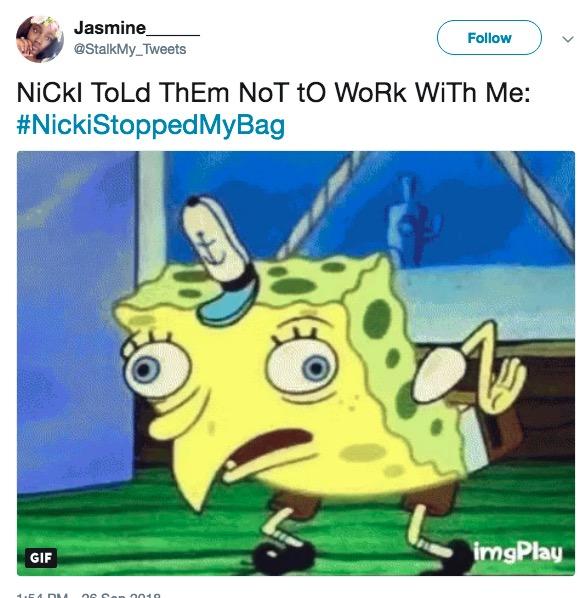Screen dimensions: 581x598
Task: Open the @StalkMy_Tweets handle link
Action: (130, 49)
